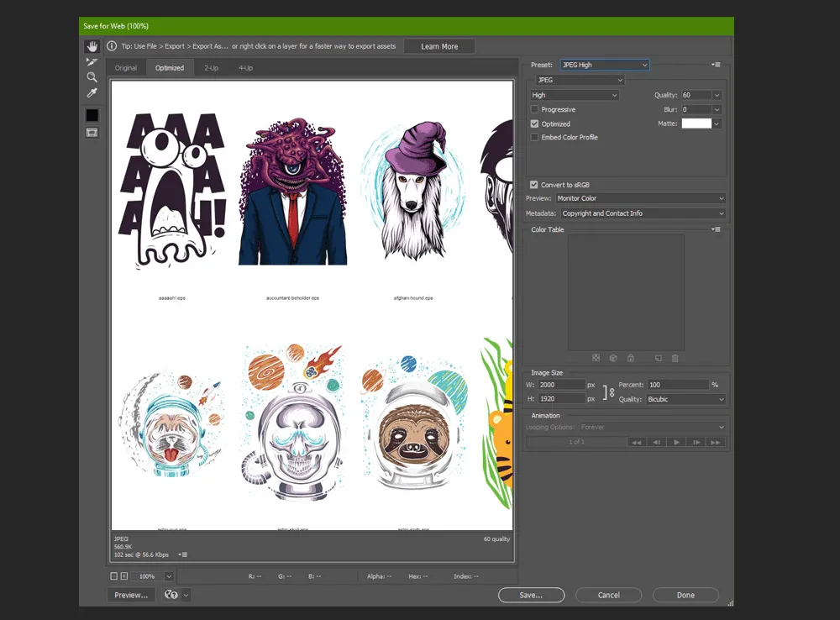Viewport: 840px width, 620px height.
Task: Click the Blur value field
Action: pyautogui.click(x=696, y=109)
